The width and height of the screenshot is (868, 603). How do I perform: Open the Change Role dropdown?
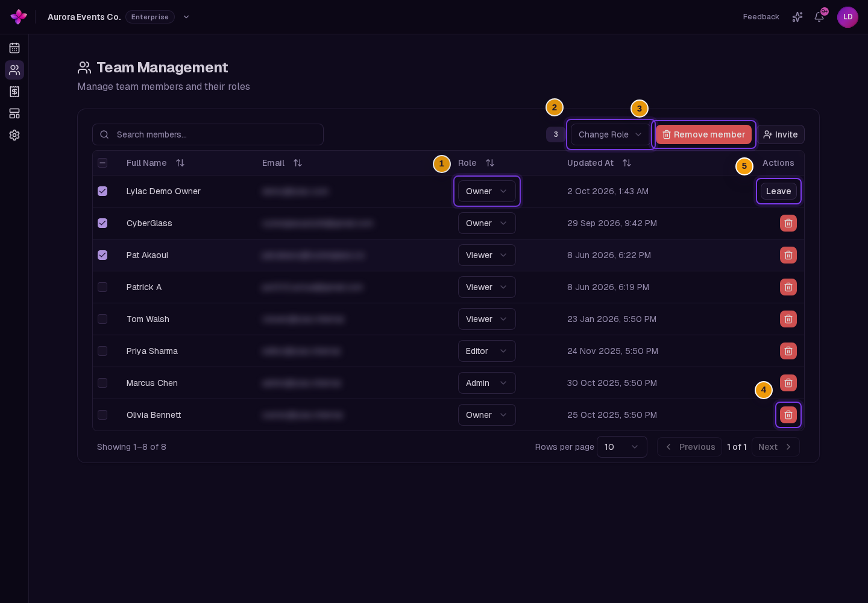(x=611, y=134)
